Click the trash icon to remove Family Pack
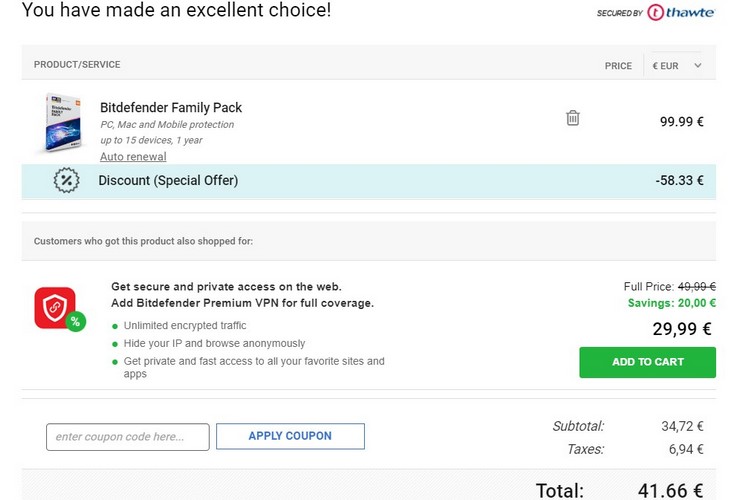Screen dimensions: 743x500 [573, 118]
